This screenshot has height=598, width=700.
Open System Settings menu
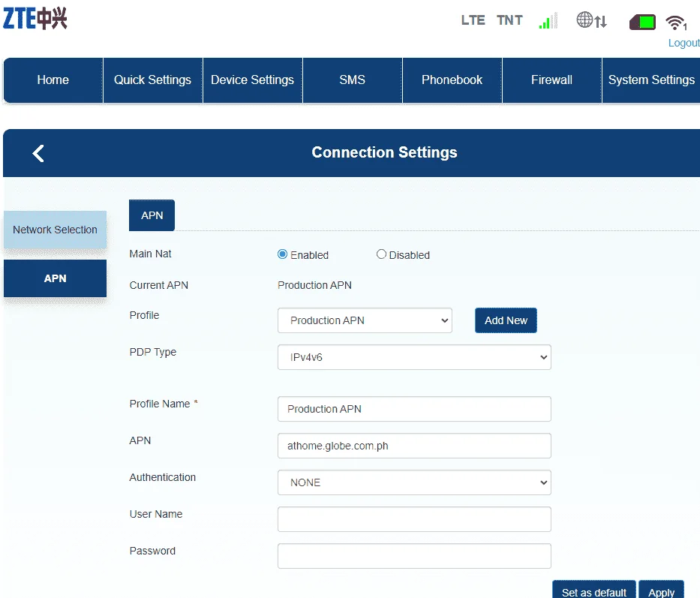(x=651, y=80)
